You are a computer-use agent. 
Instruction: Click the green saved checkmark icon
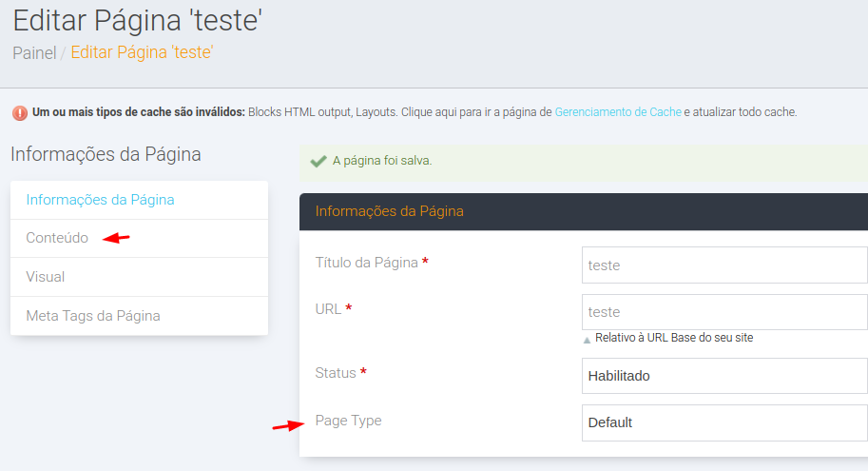click(318, 161)
